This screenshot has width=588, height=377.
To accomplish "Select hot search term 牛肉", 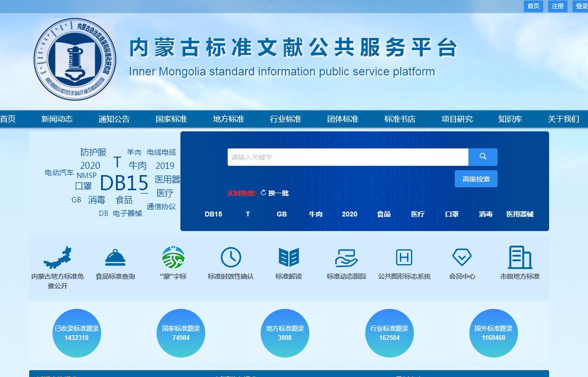I will (316, 214).
